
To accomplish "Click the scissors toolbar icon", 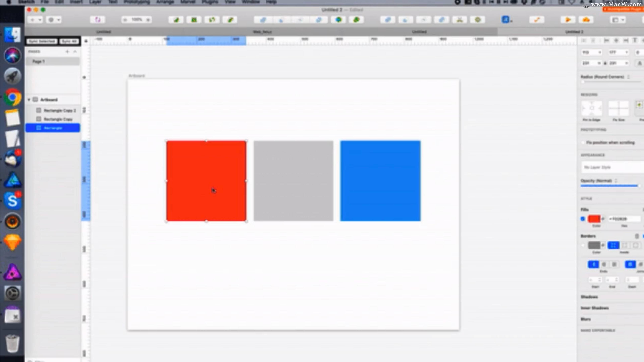I will point(460,20).
